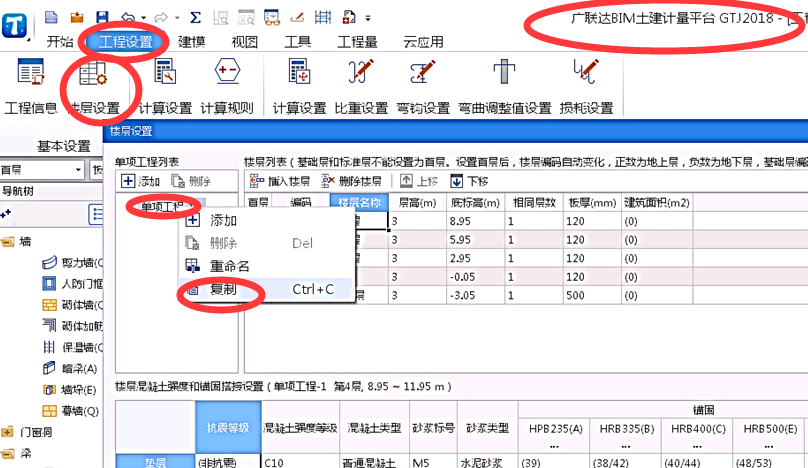Select 墙垛(E) tree item

point(70,390)
